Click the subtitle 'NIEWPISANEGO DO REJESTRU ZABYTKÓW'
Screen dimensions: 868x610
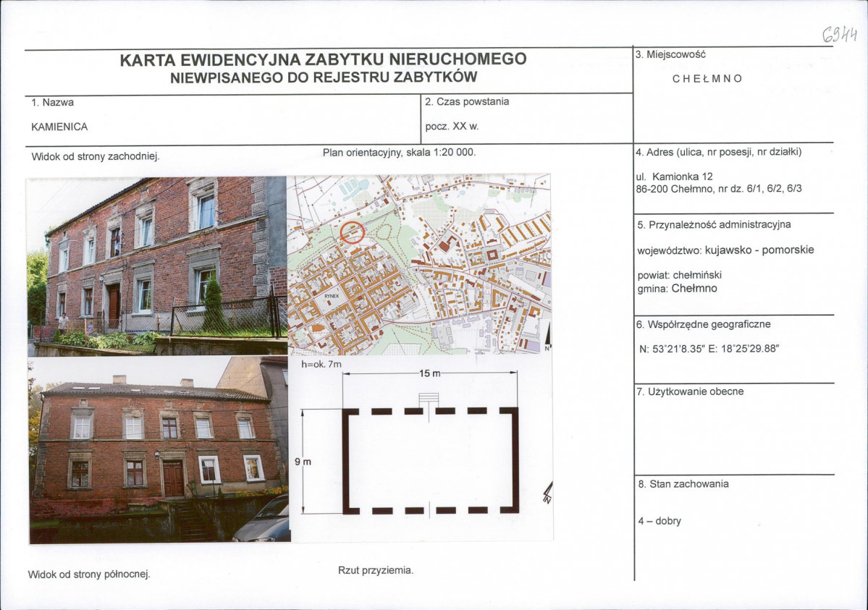(x=324, y=77)
